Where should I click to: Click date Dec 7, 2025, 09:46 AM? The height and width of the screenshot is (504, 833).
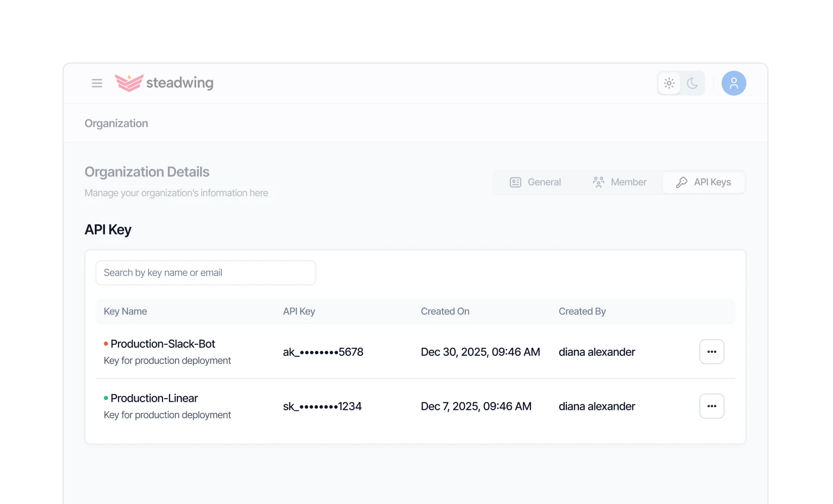click(476, 406)
